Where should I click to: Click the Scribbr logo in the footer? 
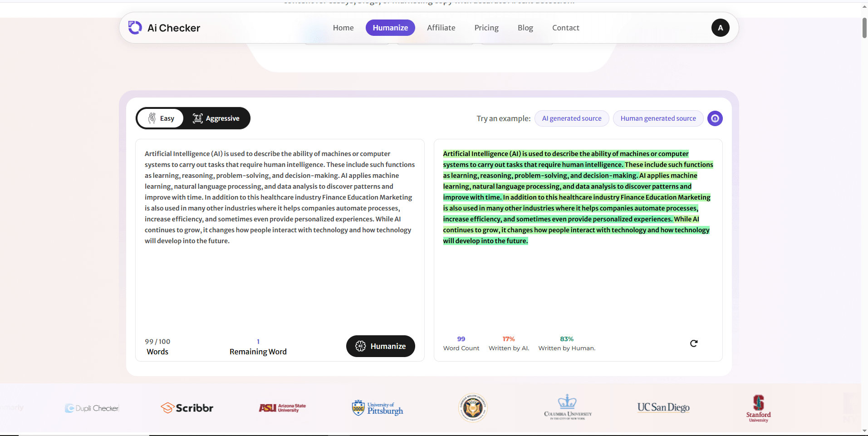186,407
